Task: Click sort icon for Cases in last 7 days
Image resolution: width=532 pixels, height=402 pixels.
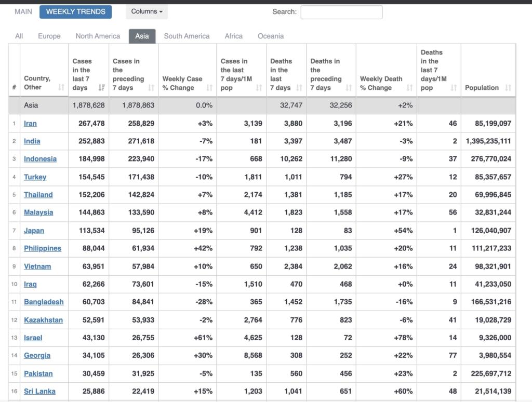Action: pos(101,88)
